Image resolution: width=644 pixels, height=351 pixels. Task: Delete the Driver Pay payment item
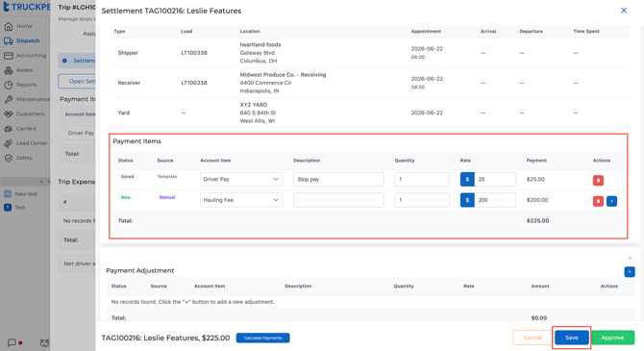point(598,180)
